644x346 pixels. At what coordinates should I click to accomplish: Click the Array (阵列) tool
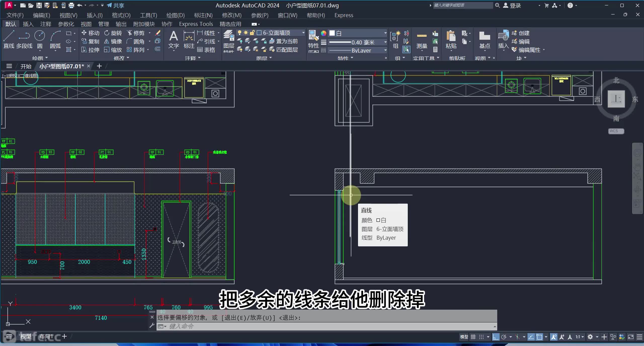pos(136,50)
